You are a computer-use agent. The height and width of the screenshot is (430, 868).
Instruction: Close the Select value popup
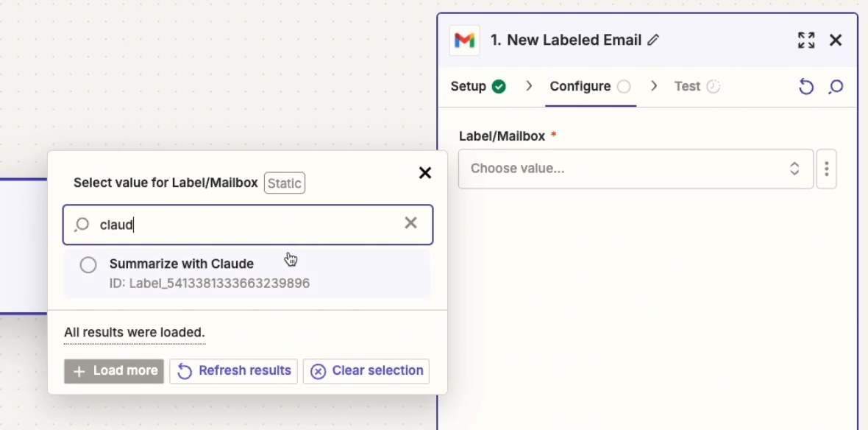tap(424, 173)
